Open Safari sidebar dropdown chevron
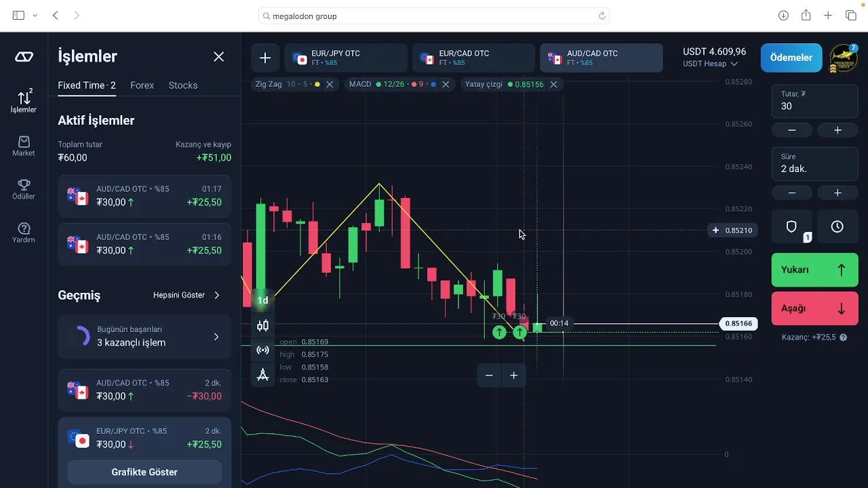This screenshot has width=868, height=488. (35, 16)
